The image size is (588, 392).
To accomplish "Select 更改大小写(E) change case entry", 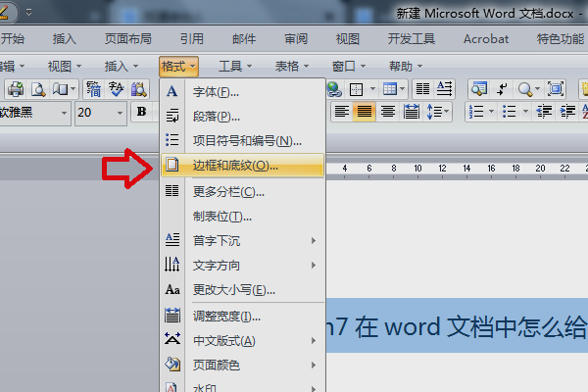I will pyautogui.click(x=242, y=290).
